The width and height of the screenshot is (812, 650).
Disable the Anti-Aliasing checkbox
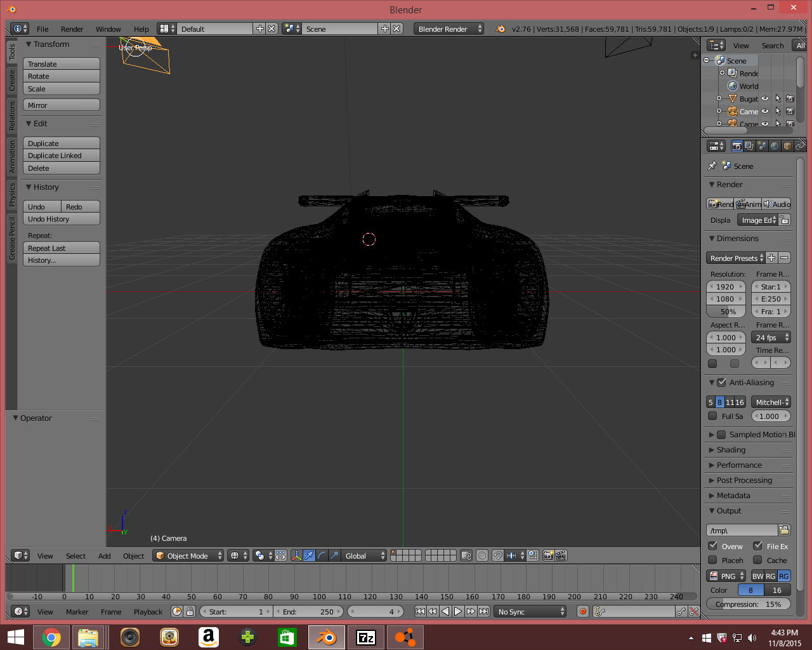pos(721,383)
